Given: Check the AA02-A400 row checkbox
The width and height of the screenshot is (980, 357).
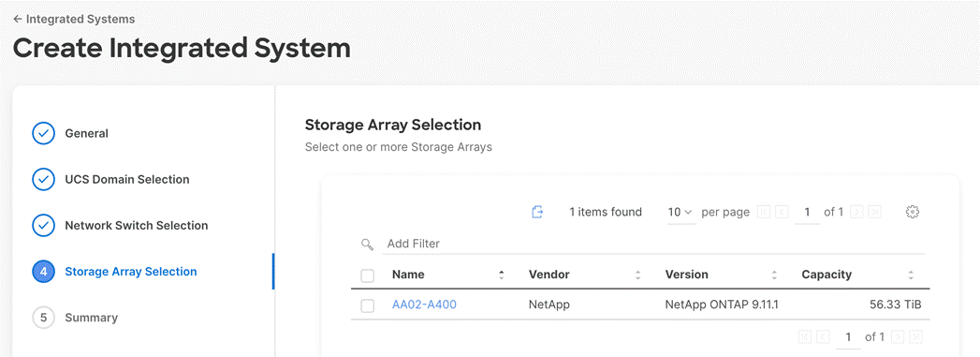Looking at the screenshot, I should tap(368, 305).
